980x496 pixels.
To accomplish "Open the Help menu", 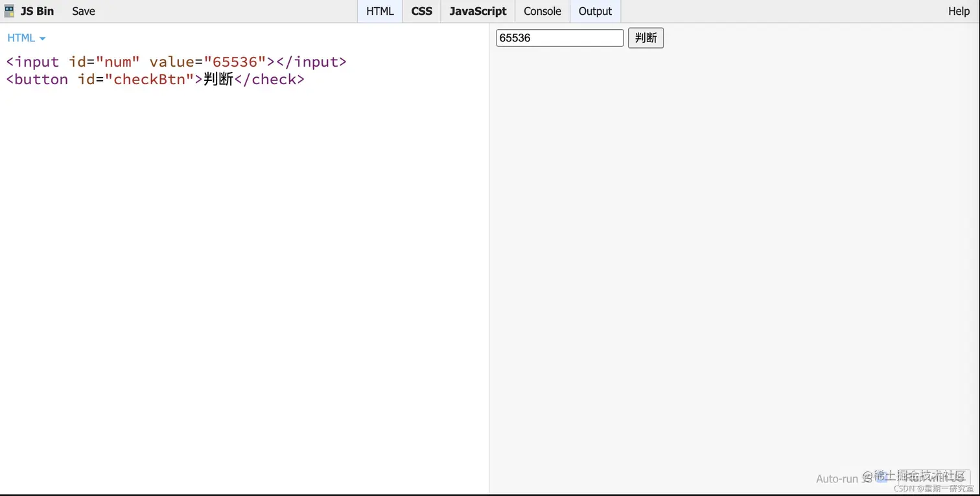I will (x=959, y=11).
